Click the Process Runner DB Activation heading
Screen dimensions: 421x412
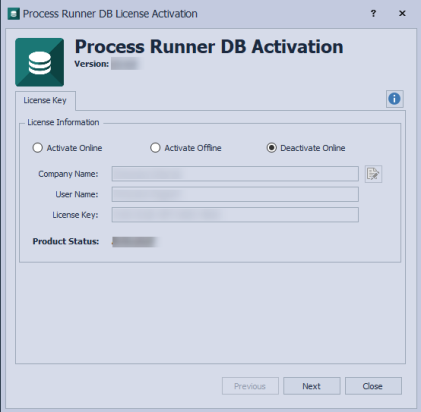point(209,46)
